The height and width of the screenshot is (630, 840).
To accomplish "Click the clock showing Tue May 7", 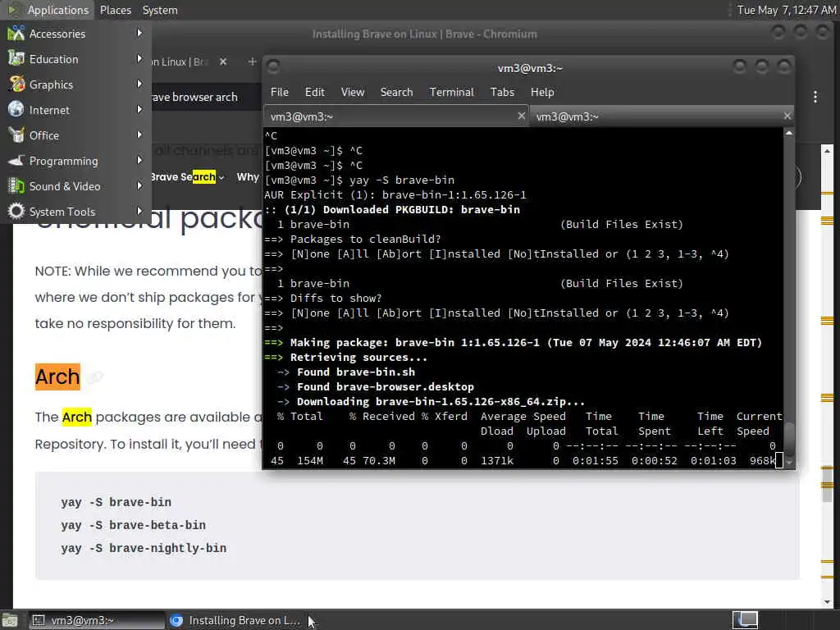I will (786, 10).
